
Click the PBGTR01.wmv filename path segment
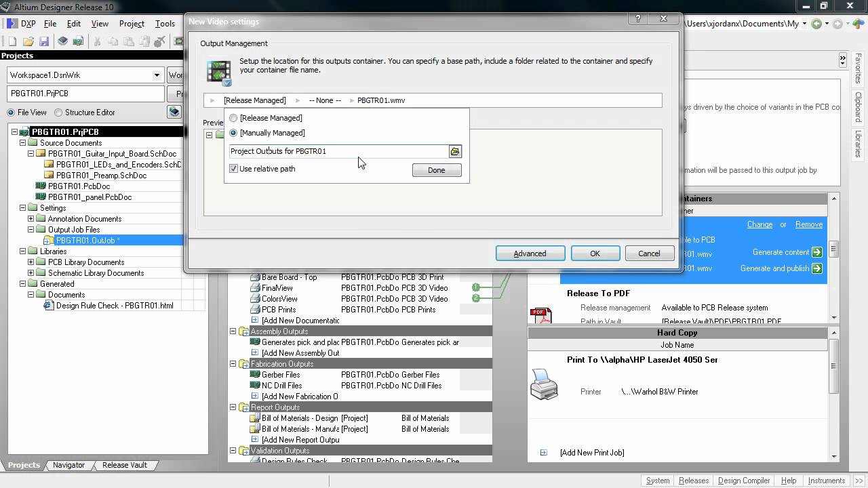pyautogui.click(x=381, y=100)
